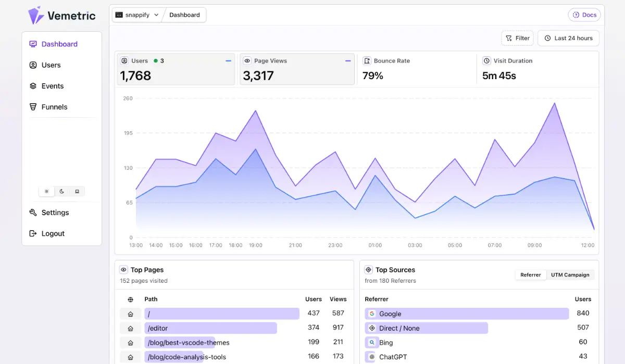
Task: Toggle Page Views metric on chart
Action: tap(297, 69)
